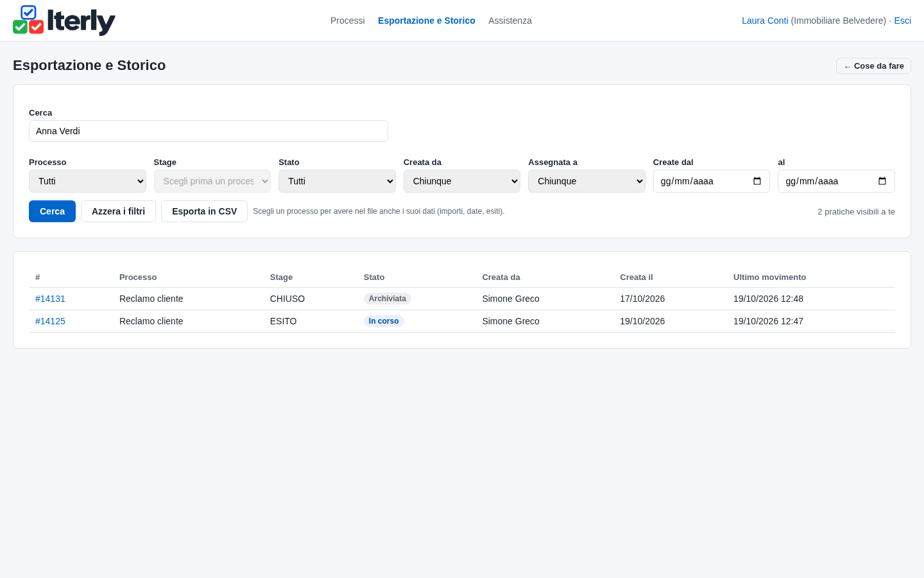
Task: Open the Assistenza menu item
Action: point(510,21)
